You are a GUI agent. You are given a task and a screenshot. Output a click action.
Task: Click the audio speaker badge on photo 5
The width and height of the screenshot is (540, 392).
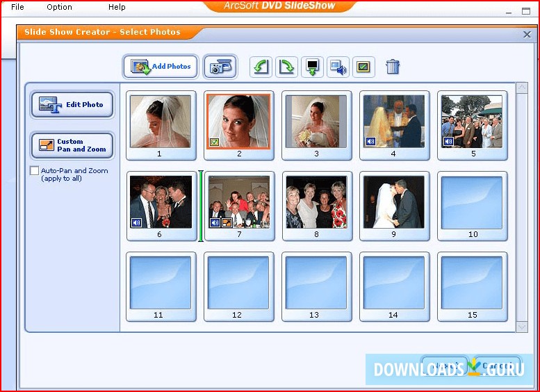[x=448, y=141]
